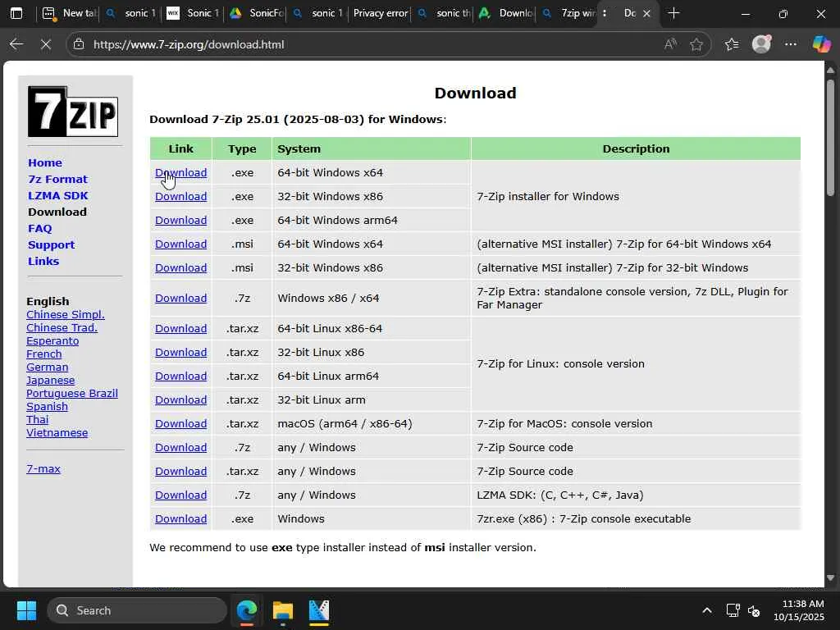
Task: Open Windows Start menu
Action: click(26, 610)
